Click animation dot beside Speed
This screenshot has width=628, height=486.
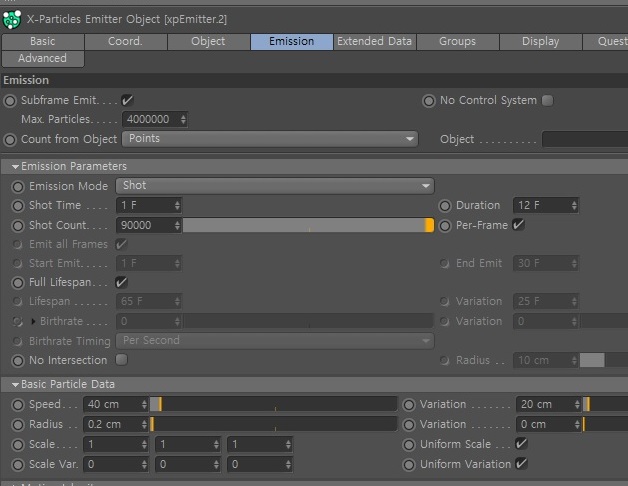(18, 405)
